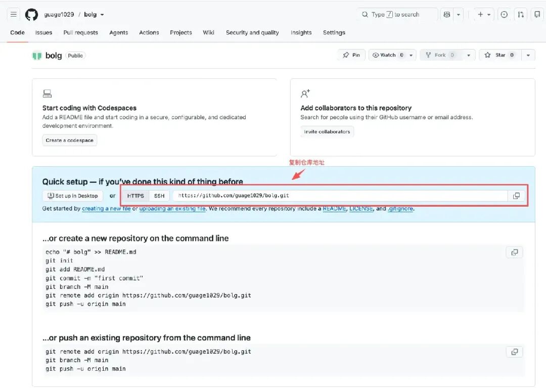Open the hamburger navigation menu
Image resolution: width=546 pixels, height=392 pixels.
coord(14,14)
